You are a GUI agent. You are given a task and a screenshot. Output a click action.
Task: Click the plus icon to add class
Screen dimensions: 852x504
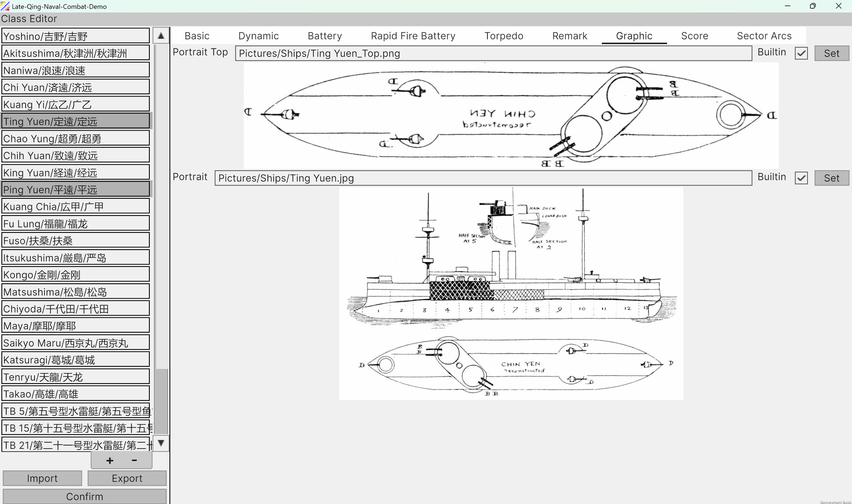110,461
